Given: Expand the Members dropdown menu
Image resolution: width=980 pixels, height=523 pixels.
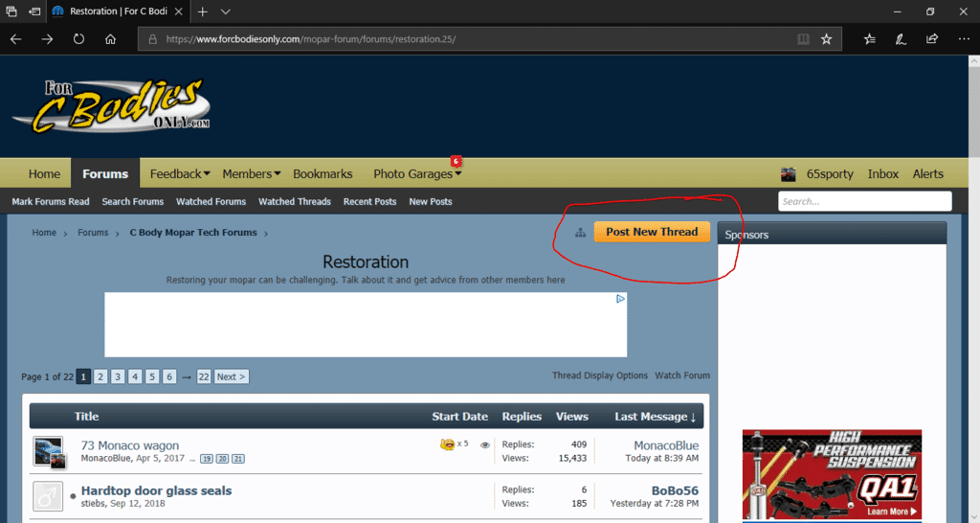Looking at the screenshot, I should (x=252, y=174).
